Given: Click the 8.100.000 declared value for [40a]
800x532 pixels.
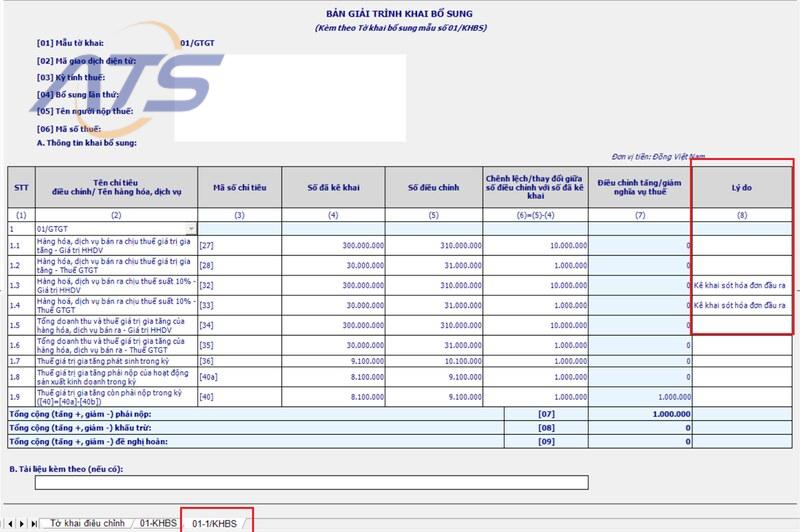Looking at the screenshot, I should [x=333, y=377].
